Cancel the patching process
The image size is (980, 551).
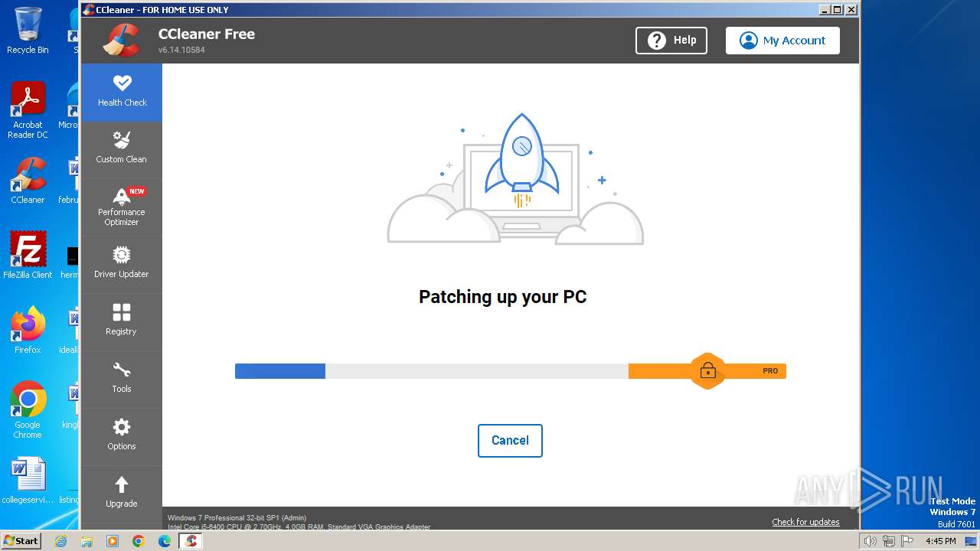coord(510,441)
